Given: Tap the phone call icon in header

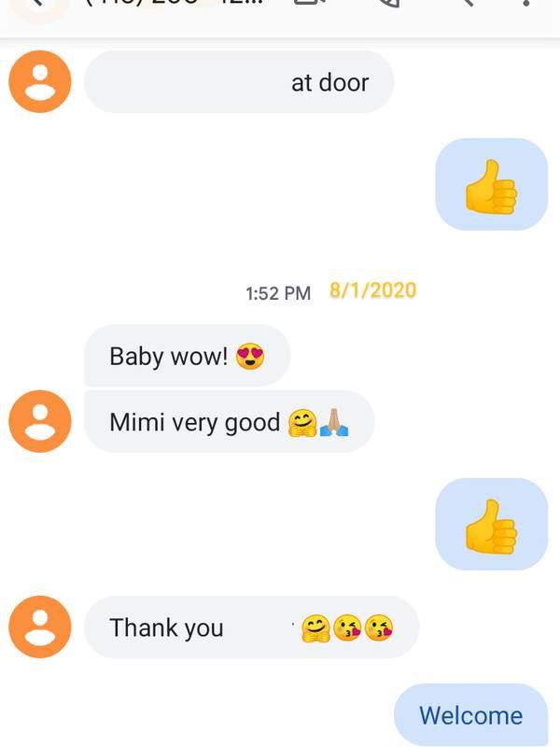Looking at the screenshot, I should coord(389,4).
